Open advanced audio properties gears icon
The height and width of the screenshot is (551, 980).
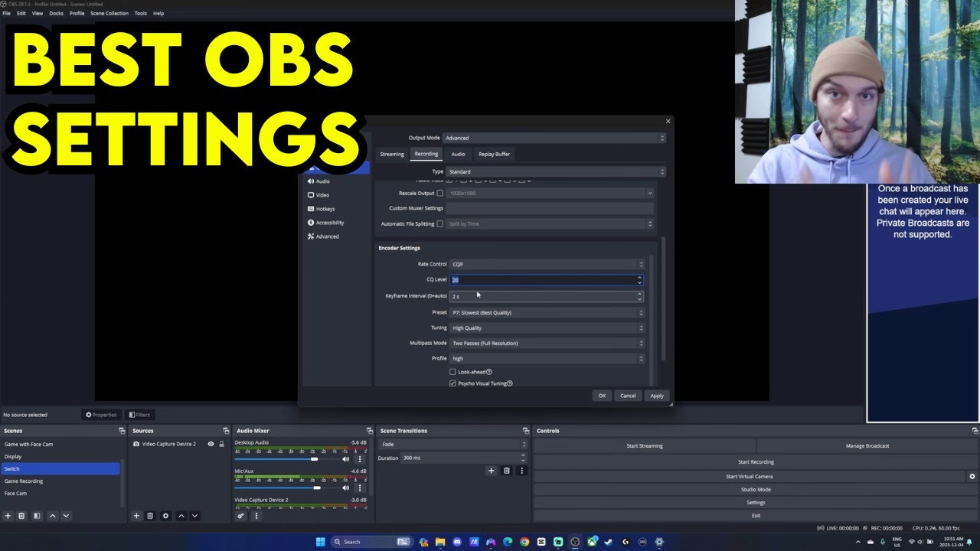pyautogui.click(x=240, y=516)
